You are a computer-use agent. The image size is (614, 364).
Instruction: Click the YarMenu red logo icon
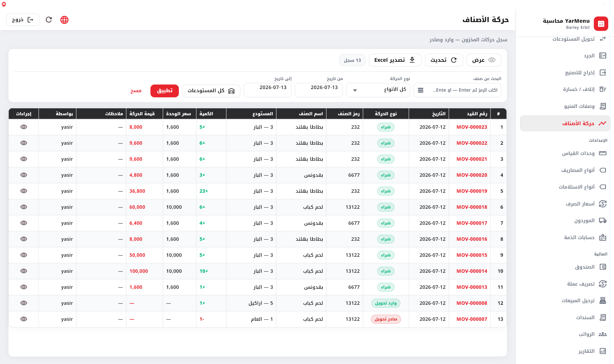601,24
